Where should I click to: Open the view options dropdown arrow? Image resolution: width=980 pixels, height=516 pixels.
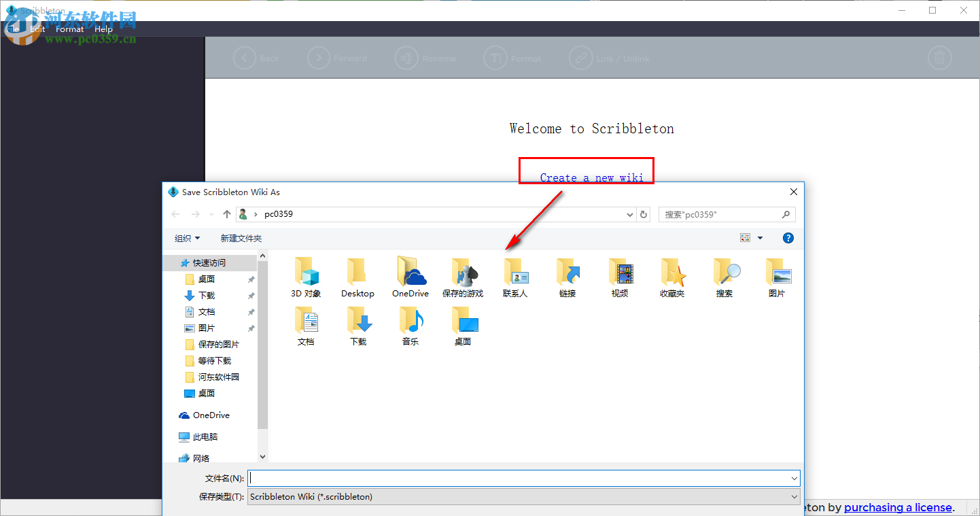click(x=760, y=238)
